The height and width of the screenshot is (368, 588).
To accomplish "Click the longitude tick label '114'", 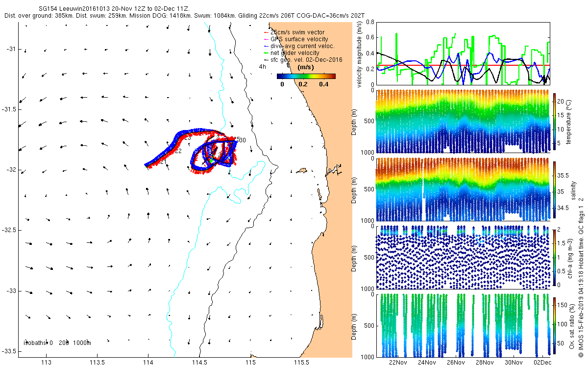I will 148,363.
